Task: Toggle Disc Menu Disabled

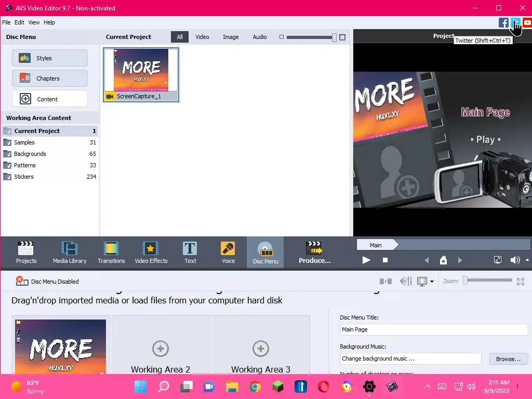Action: tap(47, 281)
